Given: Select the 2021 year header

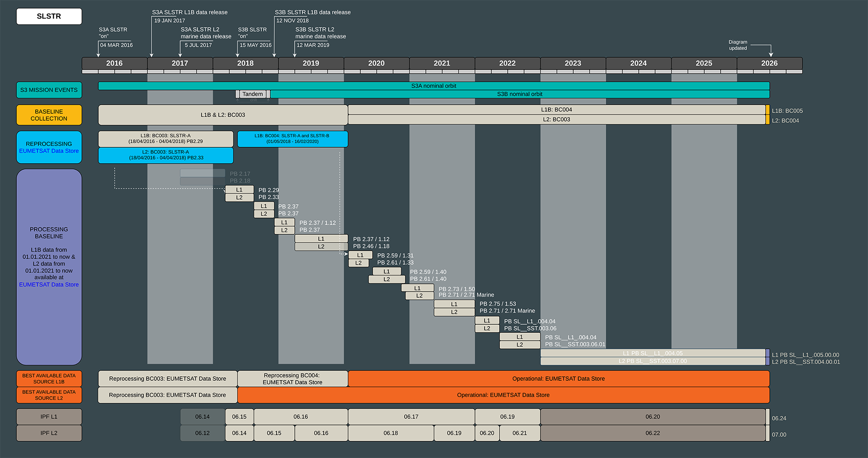Looking at the screenshot, I should pos(442,63).
